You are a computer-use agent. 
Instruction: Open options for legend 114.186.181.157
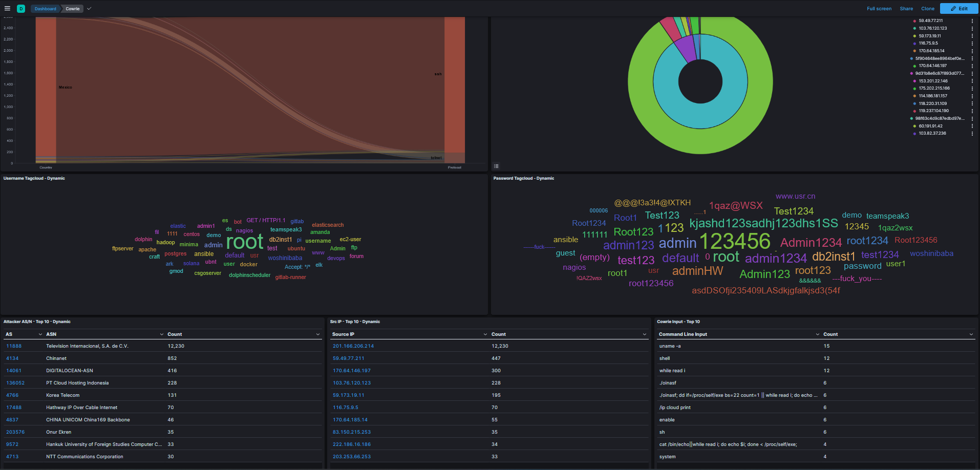pos(972,96)
